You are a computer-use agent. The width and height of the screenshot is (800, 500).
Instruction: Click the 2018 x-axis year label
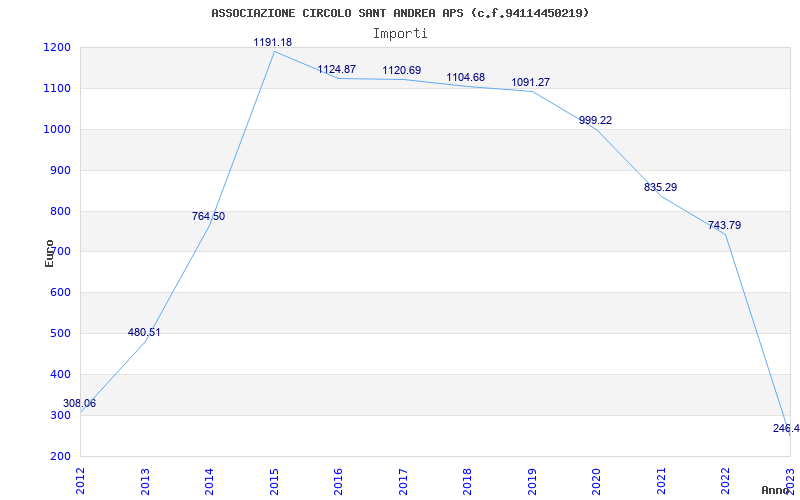(x=468, y=480)
